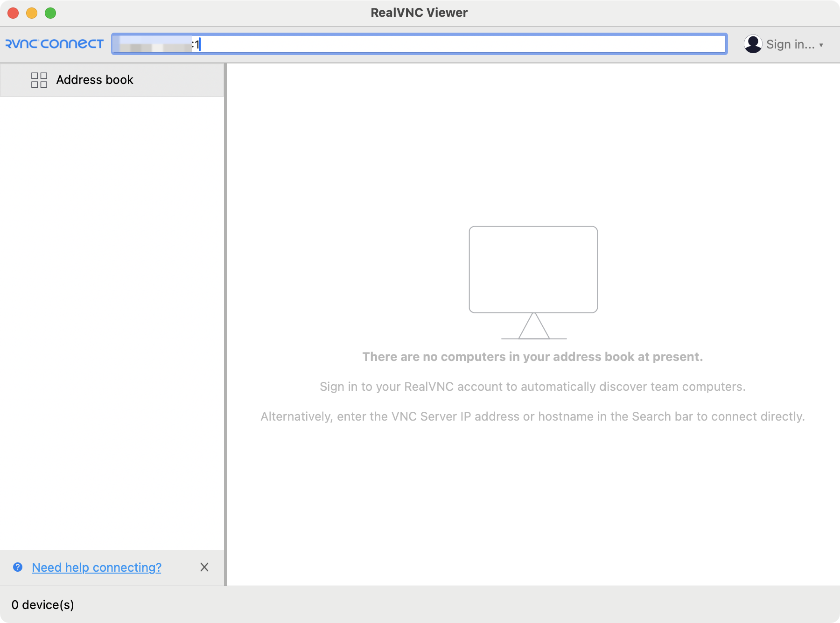Click the 'no computers in your address book' message
Screen dimensions: 840x623
click(x=532, y=357)
